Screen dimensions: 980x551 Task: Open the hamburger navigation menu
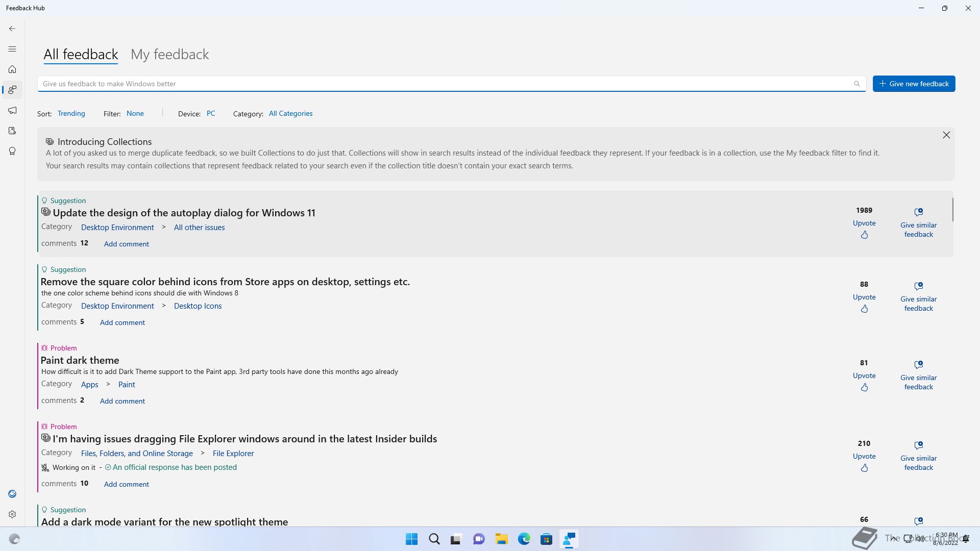[x=12, y=49]
